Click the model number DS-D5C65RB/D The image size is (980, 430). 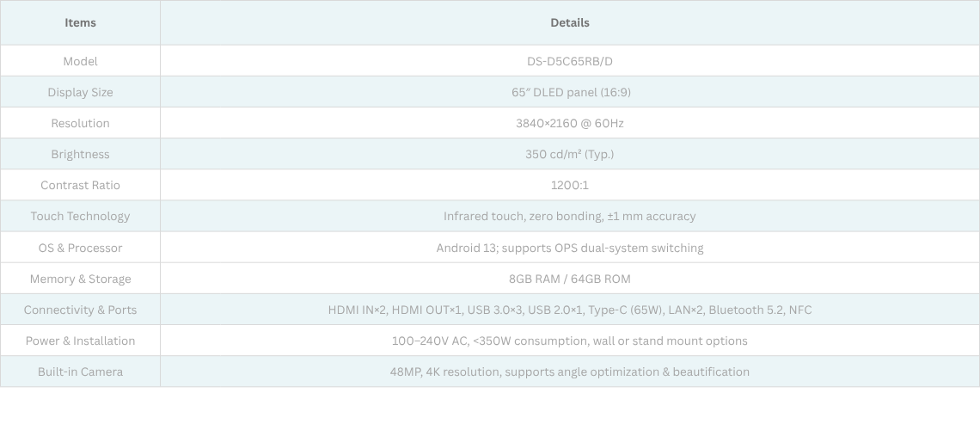[570, 61]
